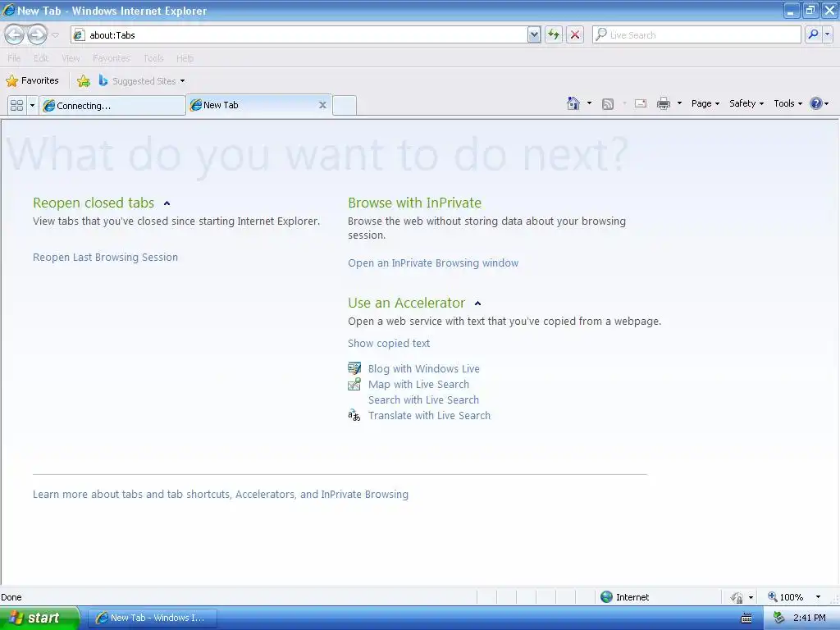Expand the address bar URL history dropdown

point(533,34)
